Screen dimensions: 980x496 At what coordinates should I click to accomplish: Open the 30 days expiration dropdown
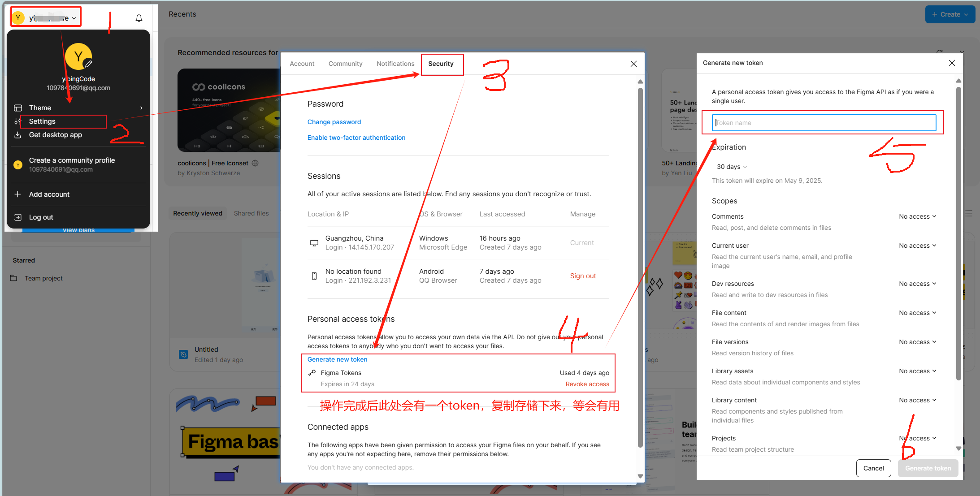click(x=732, y=167)
